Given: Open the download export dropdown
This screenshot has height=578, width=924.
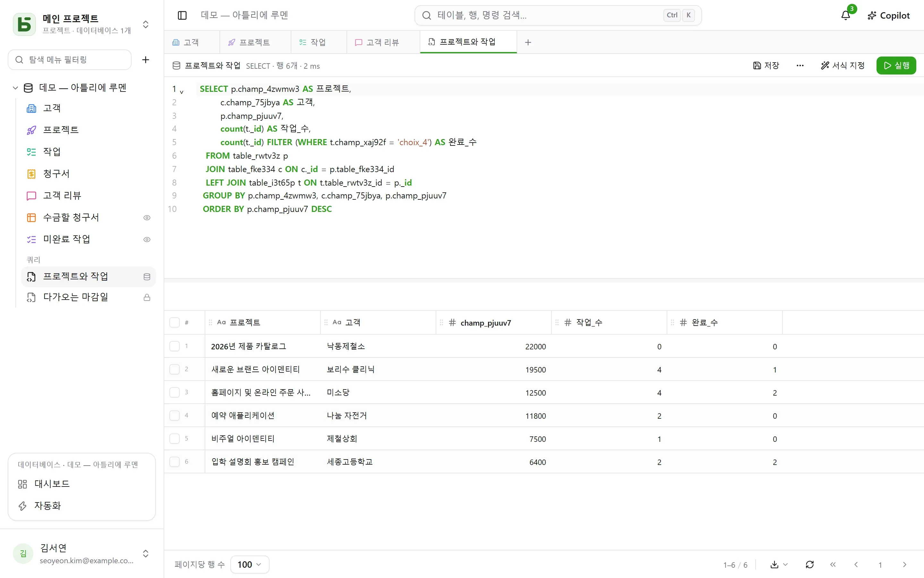Looking at the screenshot, I should (x=779, y=564).
